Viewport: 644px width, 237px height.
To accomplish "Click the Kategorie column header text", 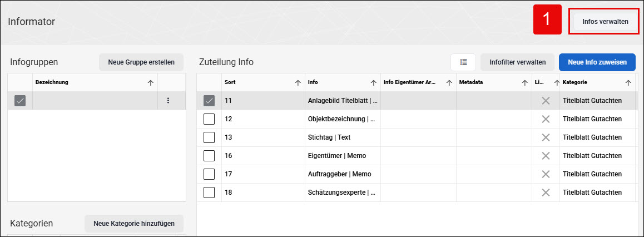I will pyautogui.click(x=575, y=82).
